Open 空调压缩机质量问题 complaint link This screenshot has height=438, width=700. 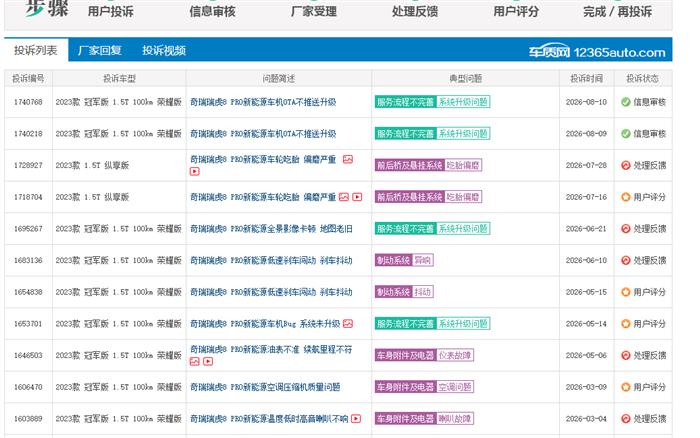pyautogui.click(x=265, y=387)
